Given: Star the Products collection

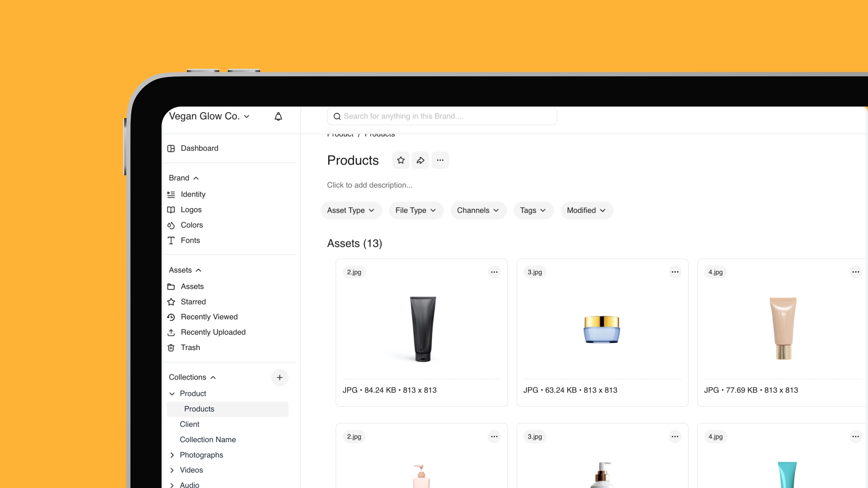Looking at the screenshot, I should pos(401,160).
